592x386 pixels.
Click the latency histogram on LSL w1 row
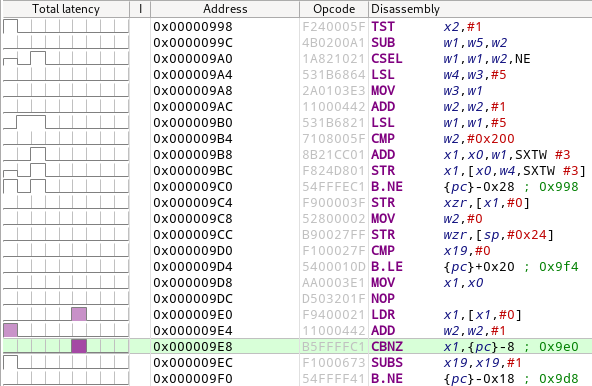[66, 122]
